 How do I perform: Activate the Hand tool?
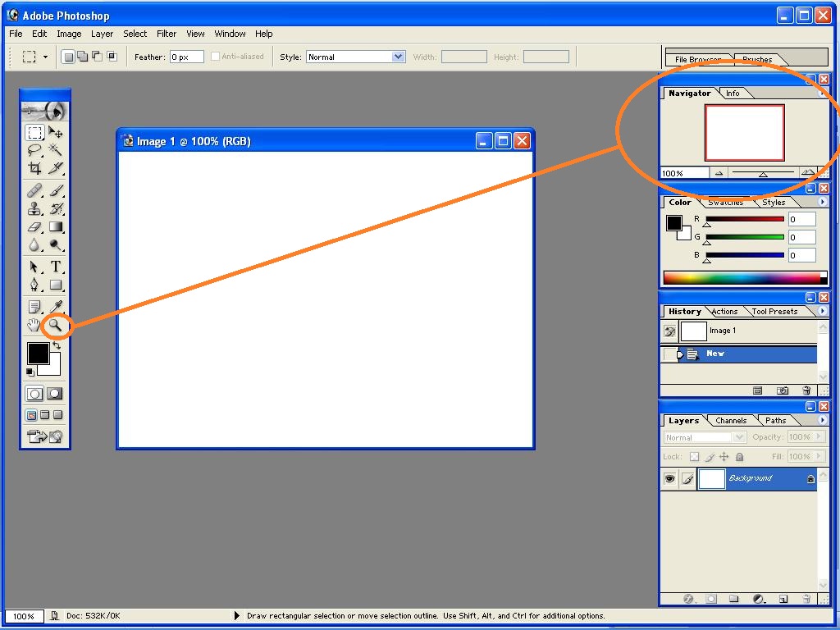[x=34, y=326]
